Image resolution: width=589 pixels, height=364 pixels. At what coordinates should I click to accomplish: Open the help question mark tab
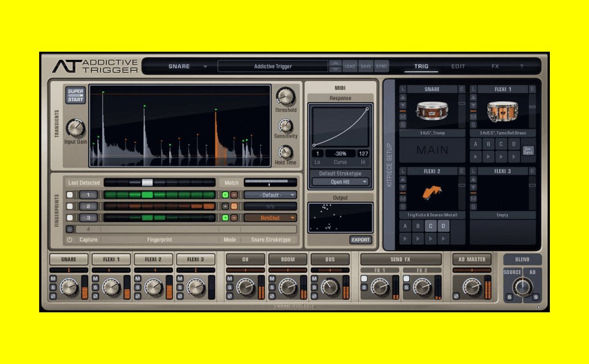point(521,67)
